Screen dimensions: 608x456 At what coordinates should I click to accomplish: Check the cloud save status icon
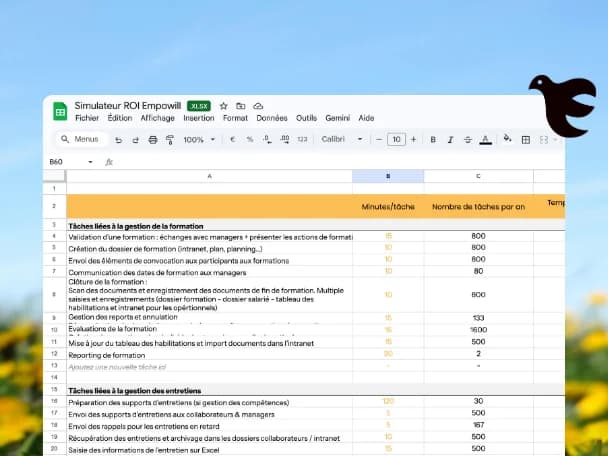[258, 106]
